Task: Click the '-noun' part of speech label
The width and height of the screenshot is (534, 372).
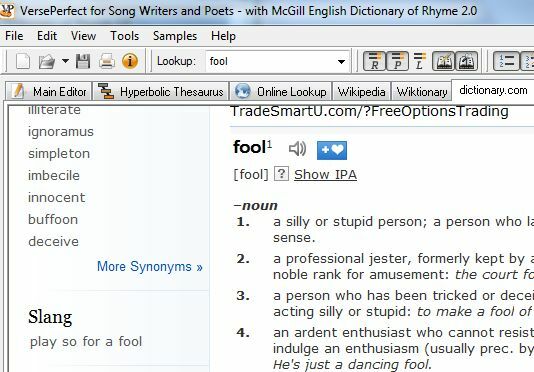Action: pos(255,206)
